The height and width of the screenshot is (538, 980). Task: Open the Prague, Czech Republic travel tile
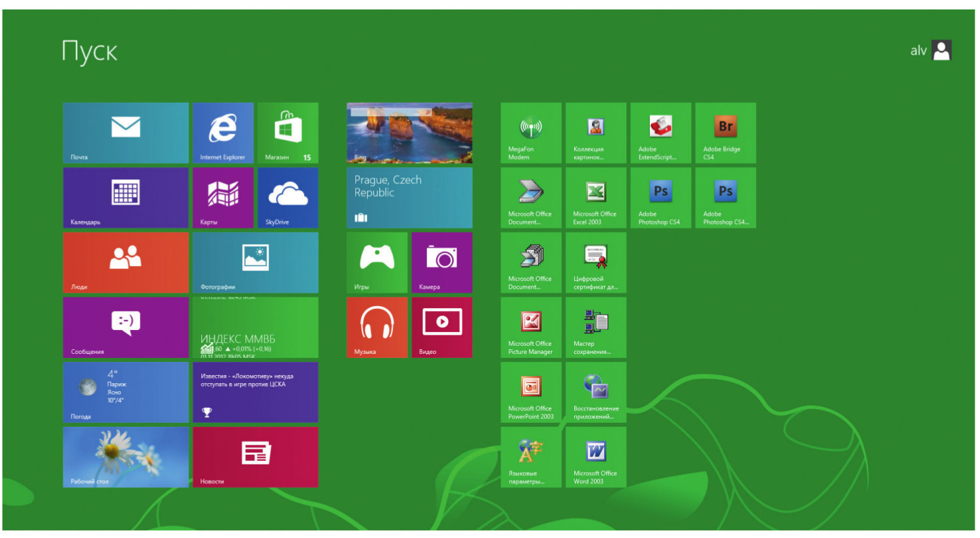click(409, 198)
